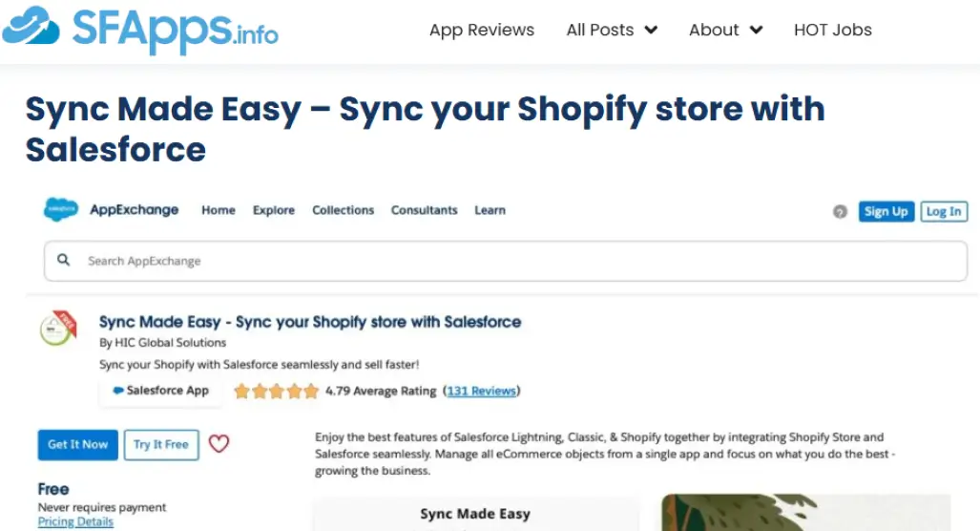Open the Pricing Details link
The height and width of the screenshot is (531, 980).
(x=75, y=522)
